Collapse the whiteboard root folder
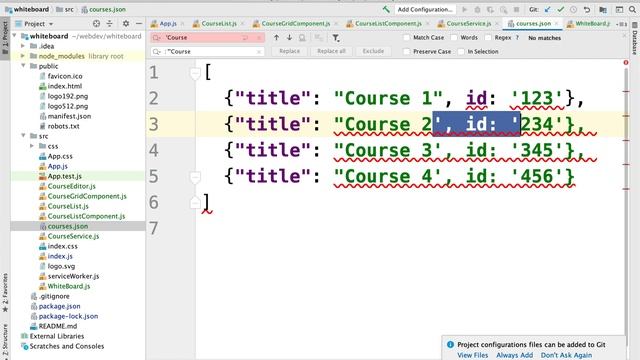Image resolution: width=640 pixels, height=360 pixels. (x=15, y=36)
